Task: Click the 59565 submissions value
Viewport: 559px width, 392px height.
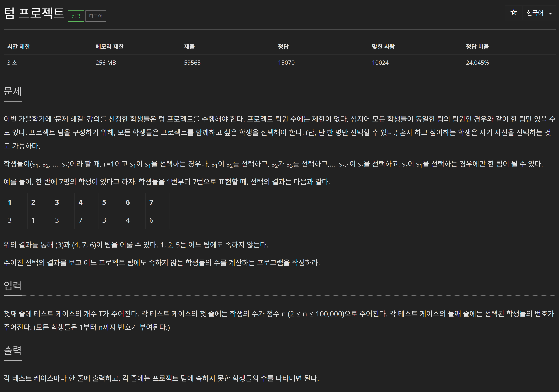Action: [x=192, y=63]
